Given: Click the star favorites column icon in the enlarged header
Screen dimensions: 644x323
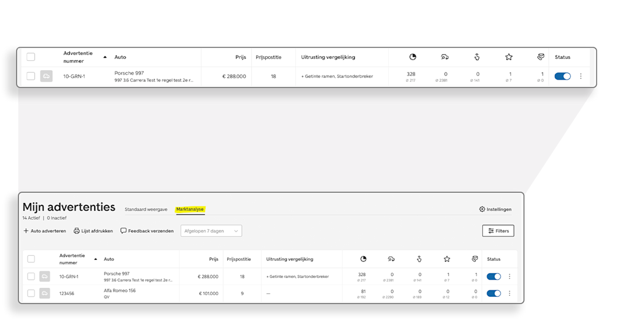Looking at the screenshot, I should (509, 57).
